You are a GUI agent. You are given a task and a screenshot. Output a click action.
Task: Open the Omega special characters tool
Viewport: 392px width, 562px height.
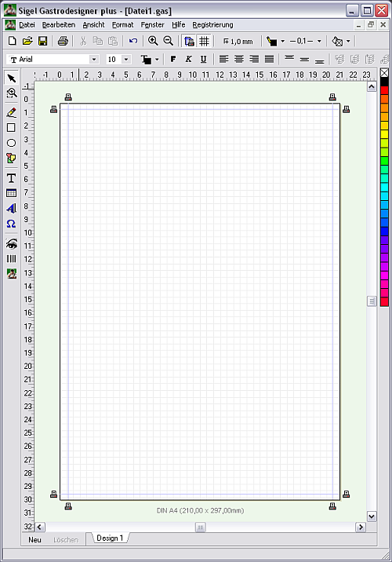pyautogui.click(x=11, y=224)
